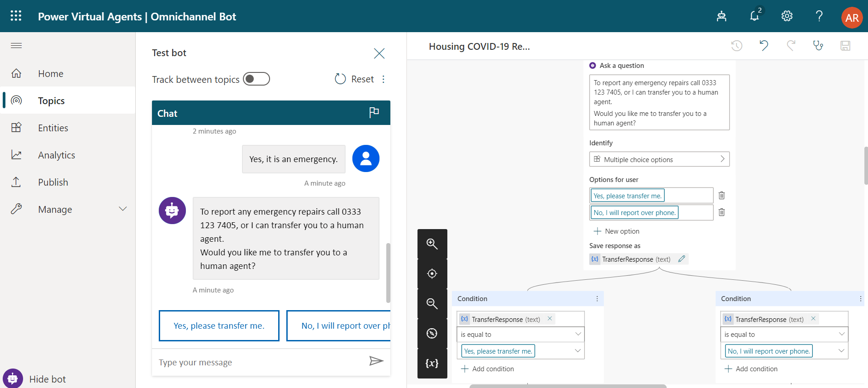Open the Multiple choice options identify selector
The image size is (868, 388).
[x=659, y=159]
